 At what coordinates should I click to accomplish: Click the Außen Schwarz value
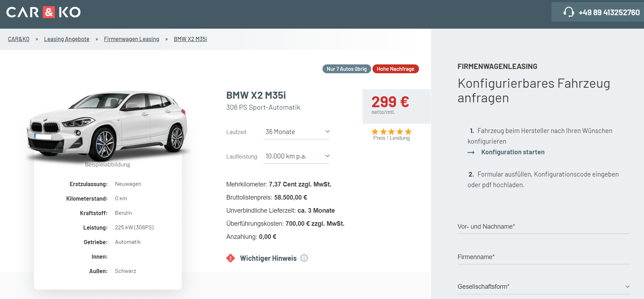click(x=125, y=271)
